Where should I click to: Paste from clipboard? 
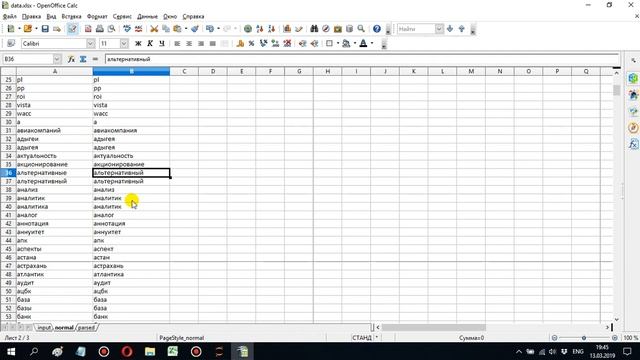click(177, 29)
